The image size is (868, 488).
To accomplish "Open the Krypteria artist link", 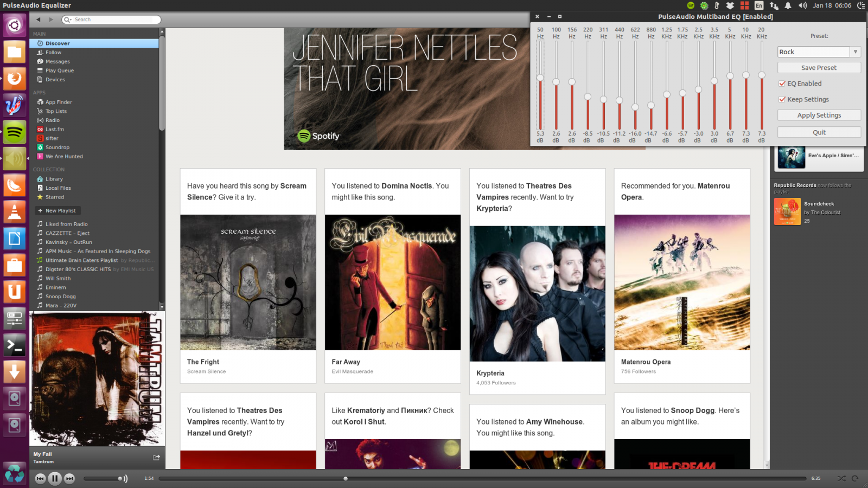I will (490, 373).
